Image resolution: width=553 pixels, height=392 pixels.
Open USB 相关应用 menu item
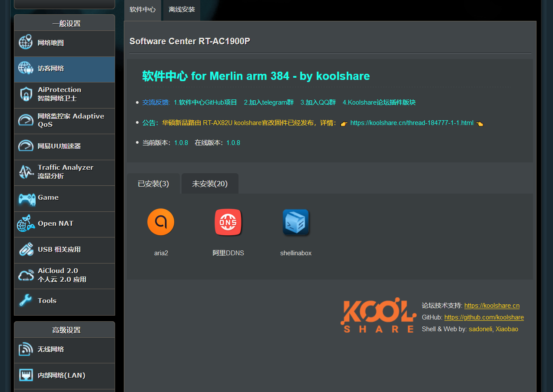[64, 250]
